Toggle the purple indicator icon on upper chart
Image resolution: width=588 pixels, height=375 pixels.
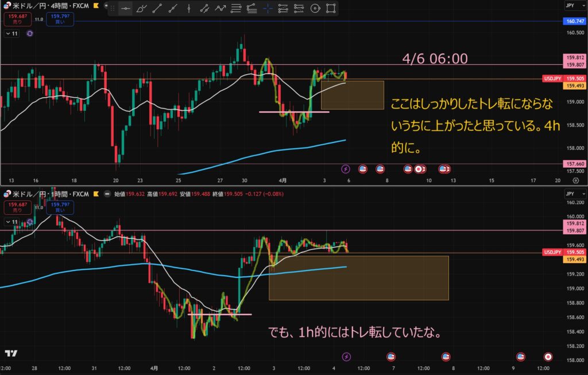click(30, 34)
